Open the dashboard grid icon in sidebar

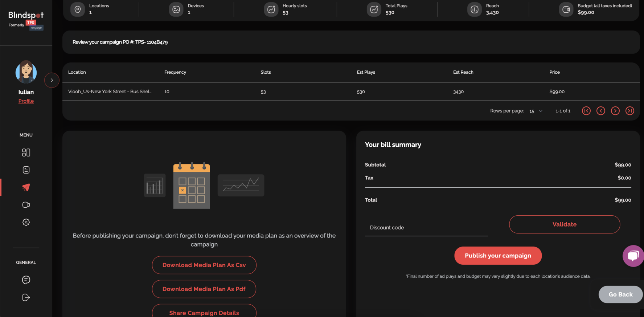[x=26, y=153]
